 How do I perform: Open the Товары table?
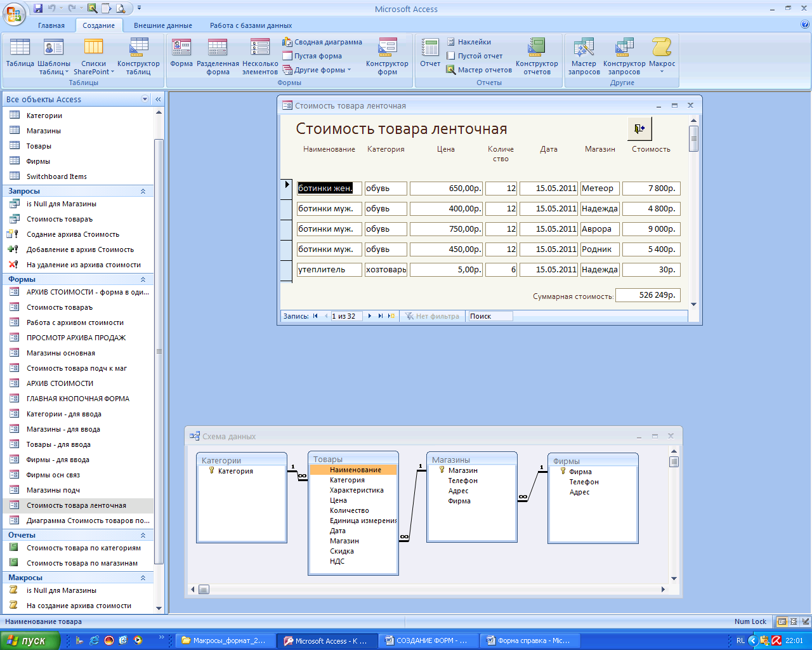point(78,146)
